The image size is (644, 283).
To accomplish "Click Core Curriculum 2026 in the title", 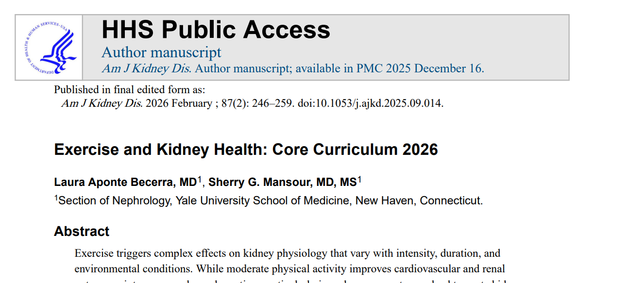I will 355,150.
